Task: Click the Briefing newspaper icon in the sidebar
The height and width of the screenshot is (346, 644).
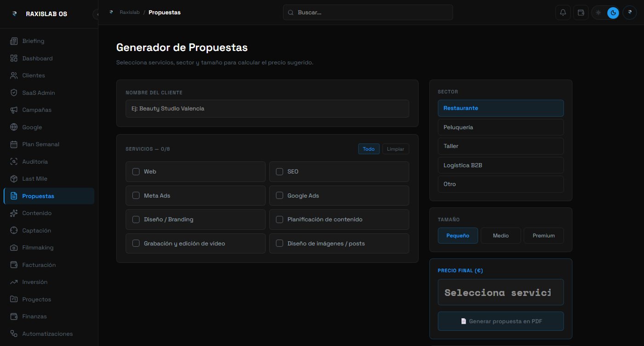Action: coord(14,41)
